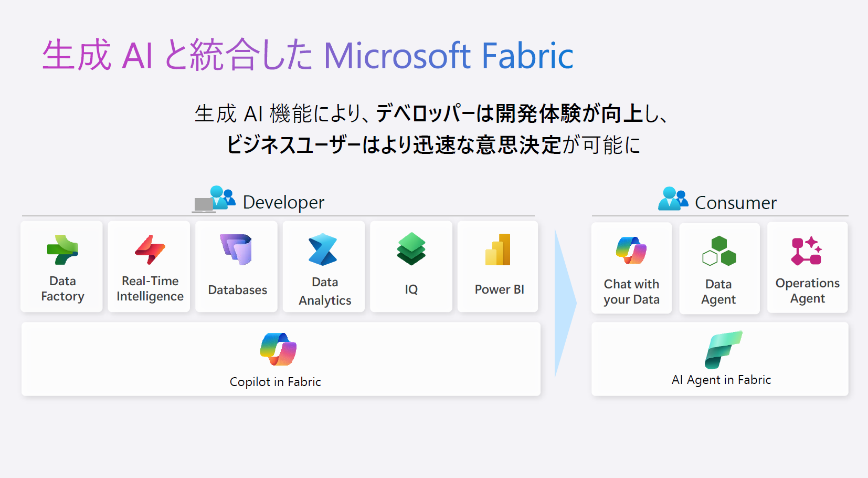Click the light blue arrow between sections
Viewport: 868px width, 478px height.
565,304
